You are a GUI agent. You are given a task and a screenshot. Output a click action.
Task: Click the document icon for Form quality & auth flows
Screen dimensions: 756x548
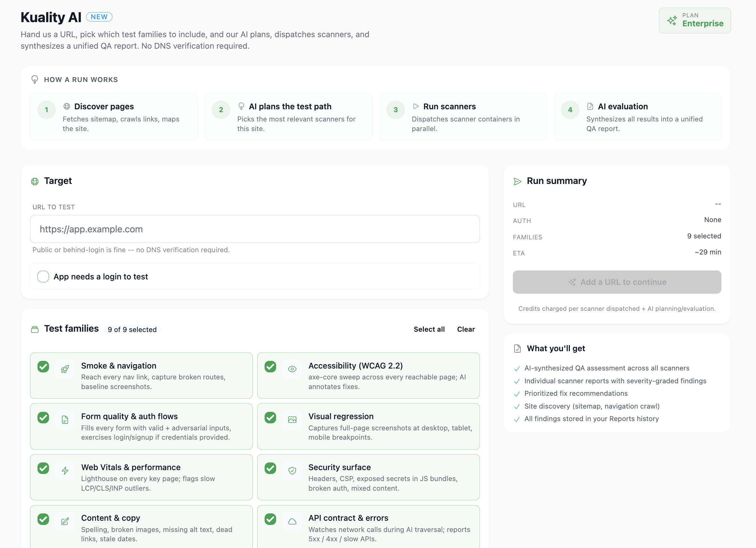(65, 419)
